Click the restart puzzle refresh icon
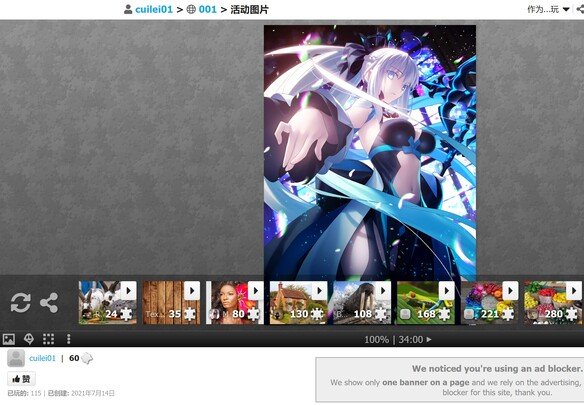The height and width of the screenshot is (405, 584). point(20,302)
